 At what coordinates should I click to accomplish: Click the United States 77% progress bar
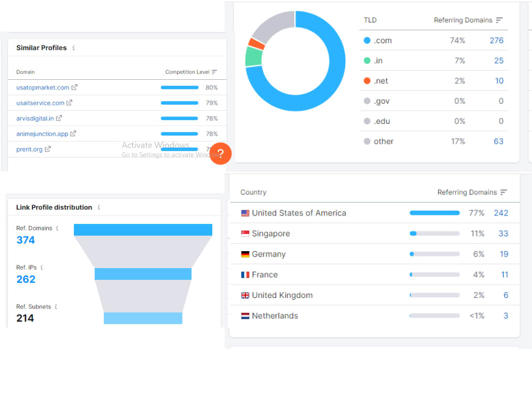pyautogui.click(x=435, y=213)
